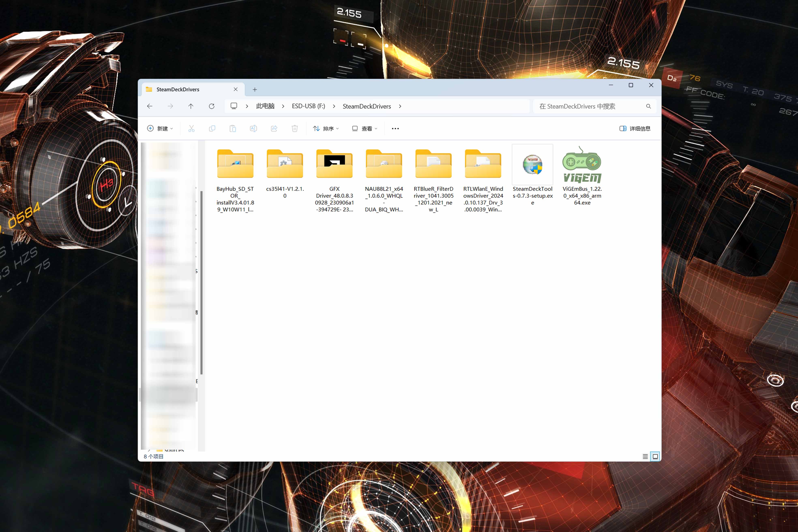Switch to details list view layout
The height and width of the screenshot is (532, 798).
(x=645, y=456)
